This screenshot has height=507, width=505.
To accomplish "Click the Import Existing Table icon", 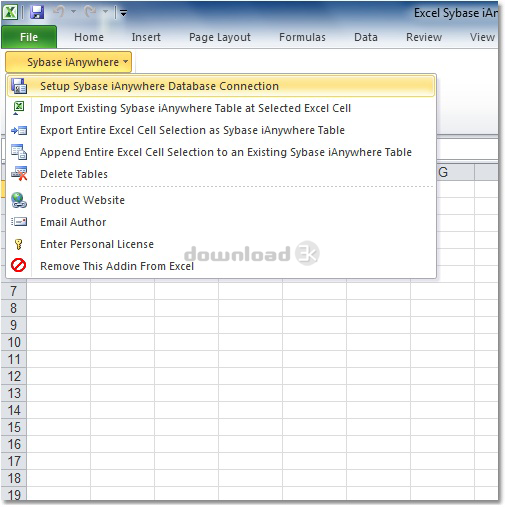I will coord(19,108).
